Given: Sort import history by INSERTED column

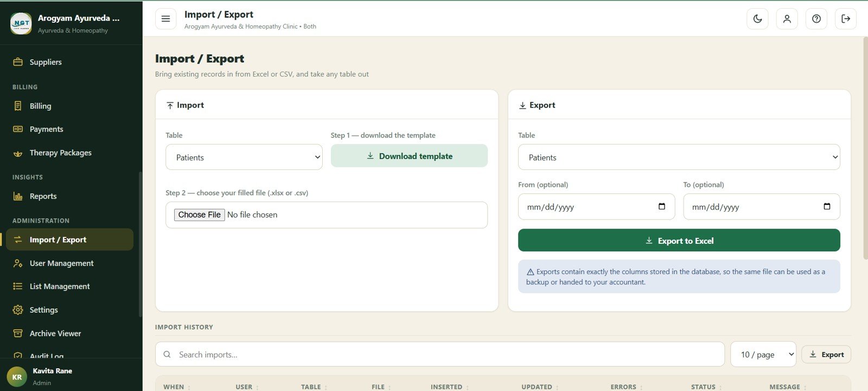Looking at the screenshot, I should [x=450, y=387].
